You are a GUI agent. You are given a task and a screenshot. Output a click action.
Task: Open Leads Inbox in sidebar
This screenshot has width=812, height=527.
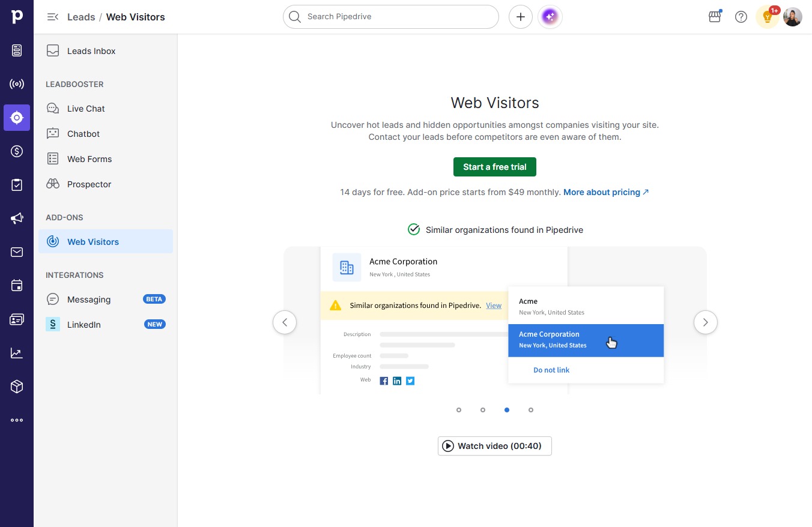[106, 51]
